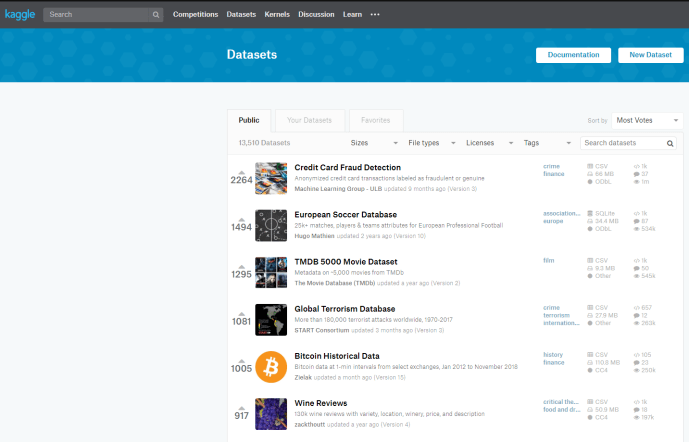The width and height of the screenshot is (689, 442).
Task: Click The Movie Database (TMDb) author link
Action: click(335, 283)
